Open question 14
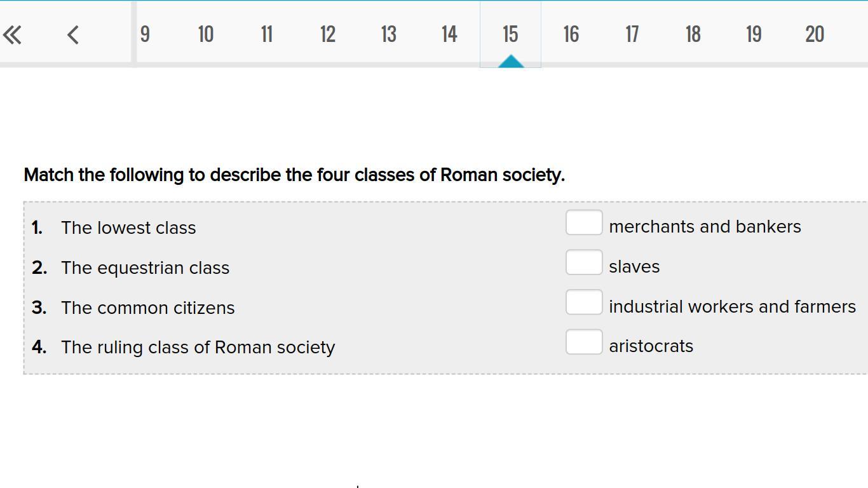 coord(449,34)
